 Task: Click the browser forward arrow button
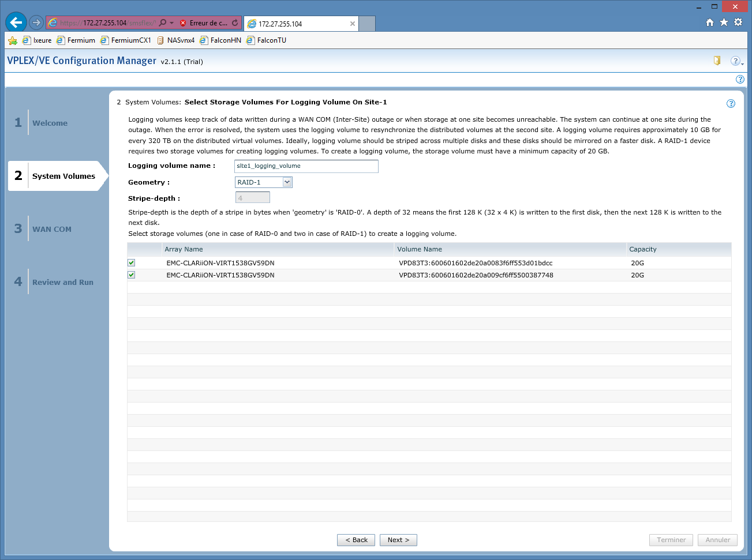tap(36, 22)
